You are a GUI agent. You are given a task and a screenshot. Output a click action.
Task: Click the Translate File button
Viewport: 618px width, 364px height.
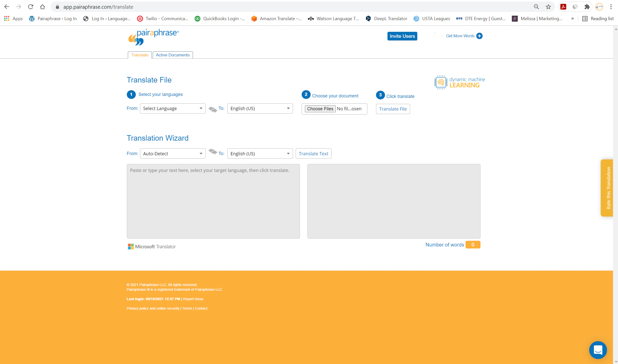pyautogui.click(x=393, y=109)
